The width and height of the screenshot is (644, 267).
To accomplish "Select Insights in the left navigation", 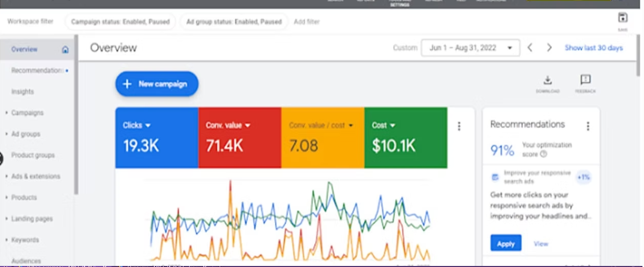I will [22, 92].
